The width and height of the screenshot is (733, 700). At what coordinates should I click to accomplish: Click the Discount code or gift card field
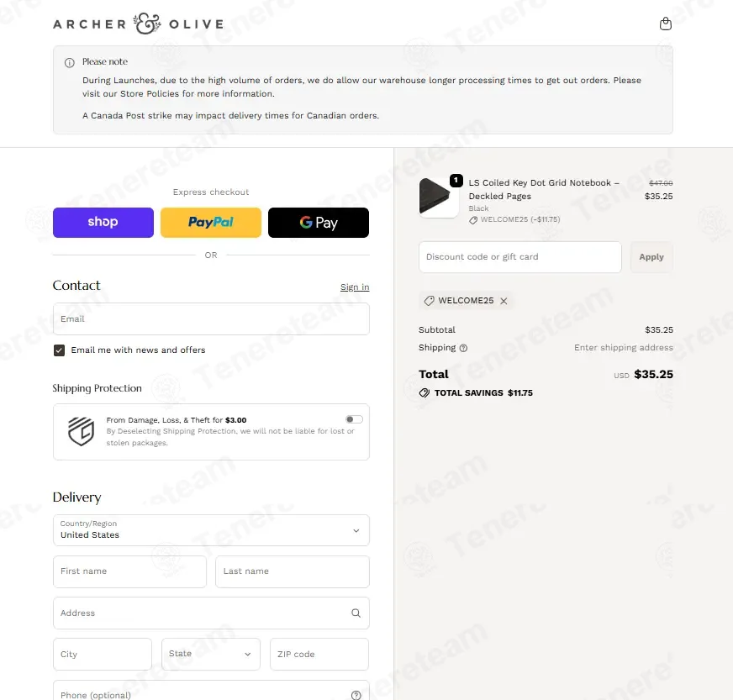click(519, 257)
